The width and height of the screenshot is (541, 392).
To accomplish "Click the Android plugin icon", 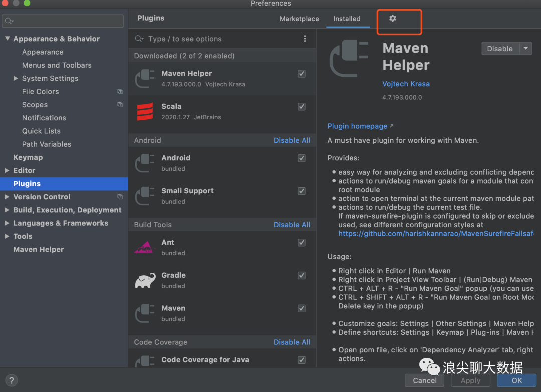I will pos(145,163).
